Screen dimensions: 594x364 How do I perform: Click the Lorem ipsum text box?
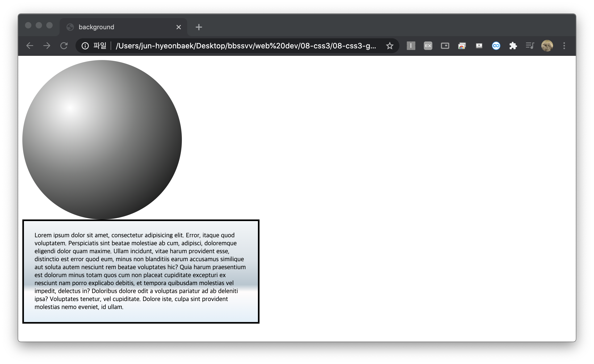tap(141, 271)
